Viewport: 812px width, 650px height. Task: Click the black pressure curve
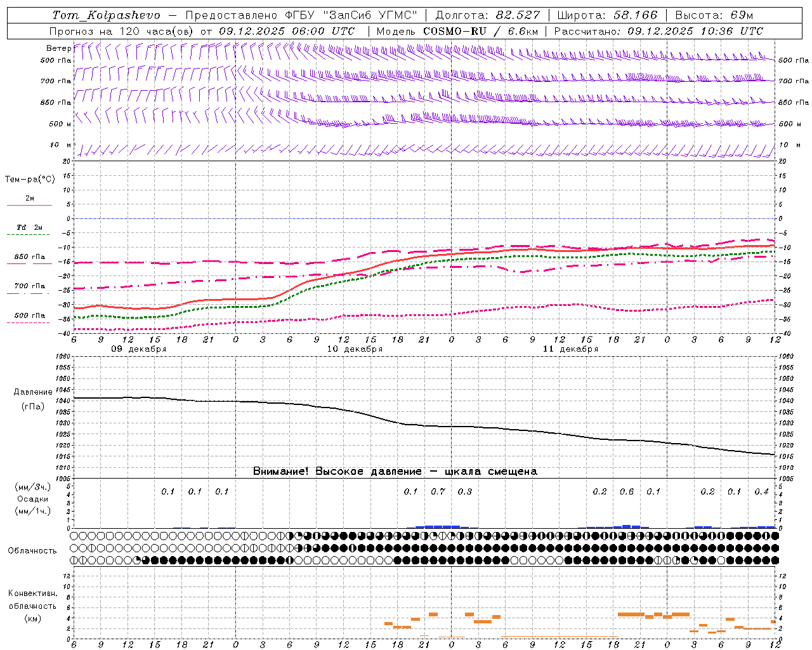[x=425, y=426]
